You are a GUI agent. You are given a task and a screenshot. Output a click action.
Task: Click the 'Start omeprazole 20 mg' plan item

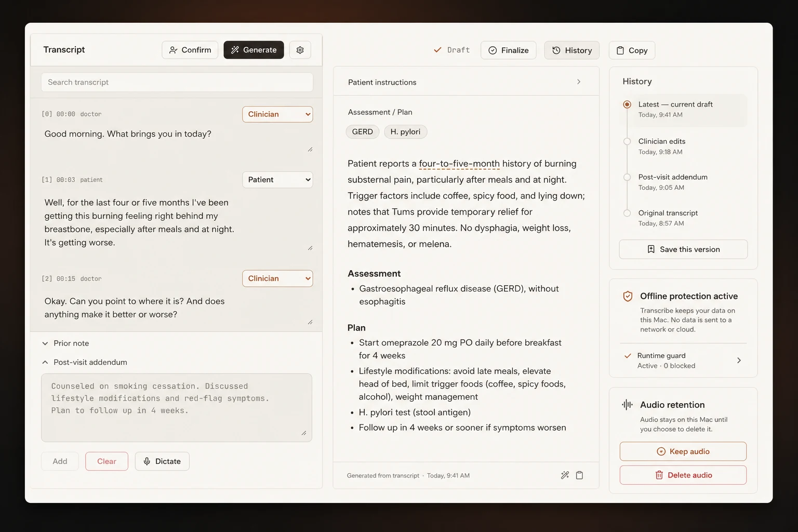point(460,349)
